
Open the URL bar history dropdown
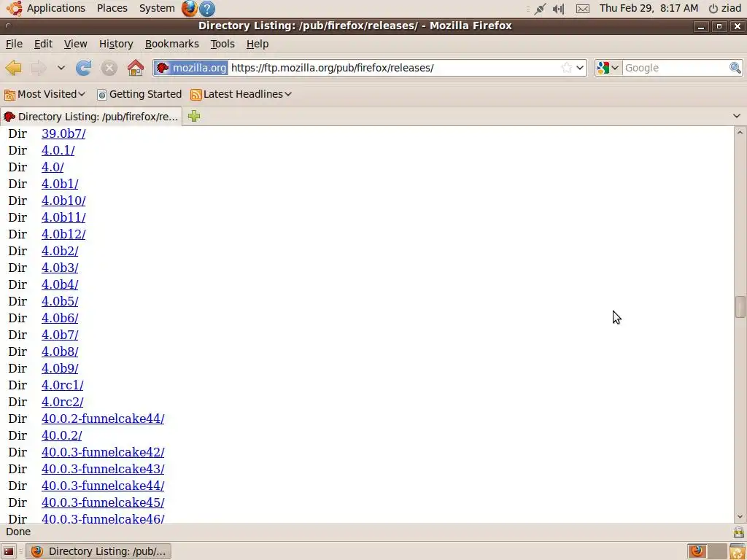[580, 68]
